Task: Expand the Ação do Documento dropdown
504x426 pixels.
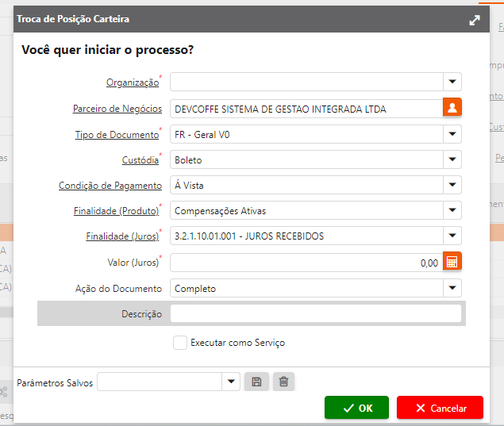Action: click(x=452, y=288)
